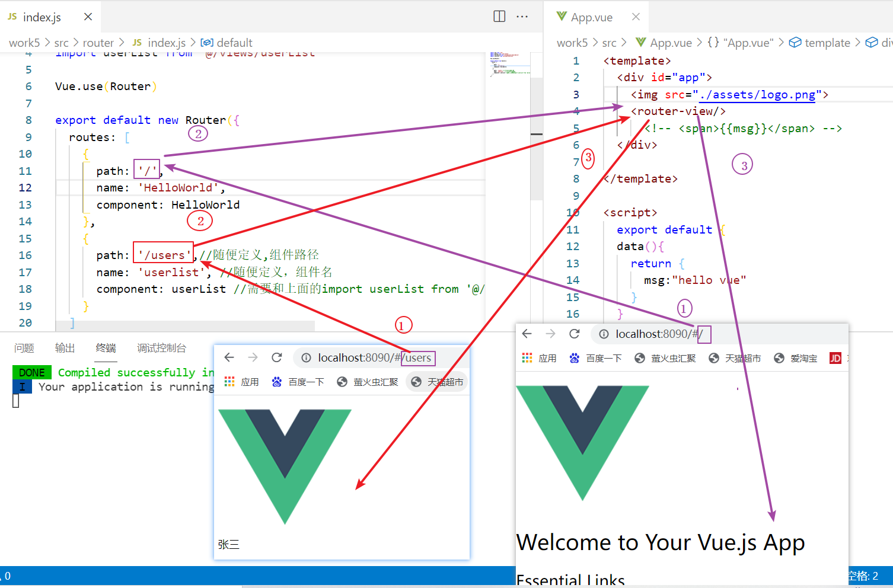893x588 pixels.
Task: Close the index.js tab
Action: [x=88, y=17]
